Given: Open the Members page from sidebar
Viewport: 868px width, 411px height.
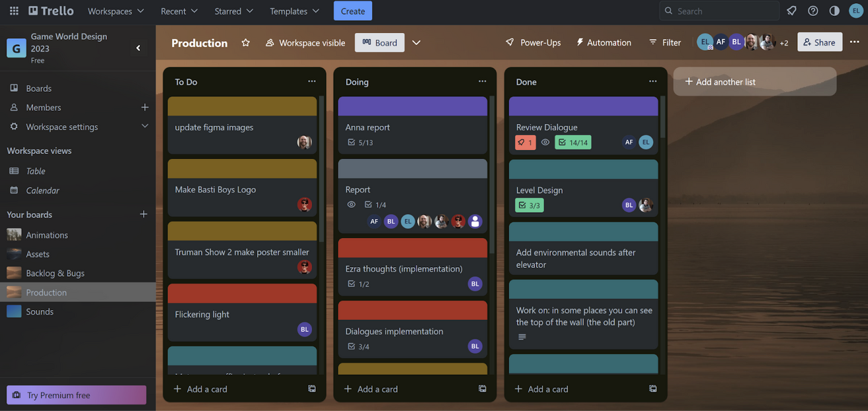Looking at the screenshot, I should (44, 107).
